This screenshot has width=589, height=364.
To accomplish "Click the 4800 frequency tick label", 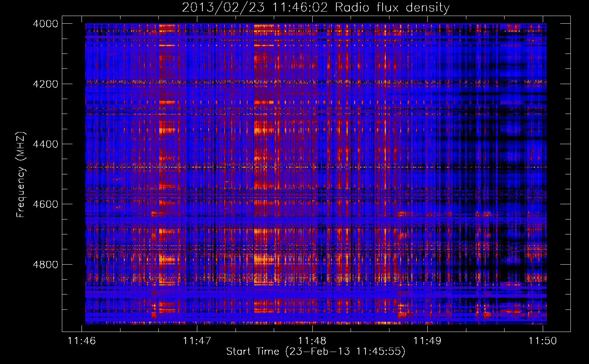I will [x=46, y=264].
